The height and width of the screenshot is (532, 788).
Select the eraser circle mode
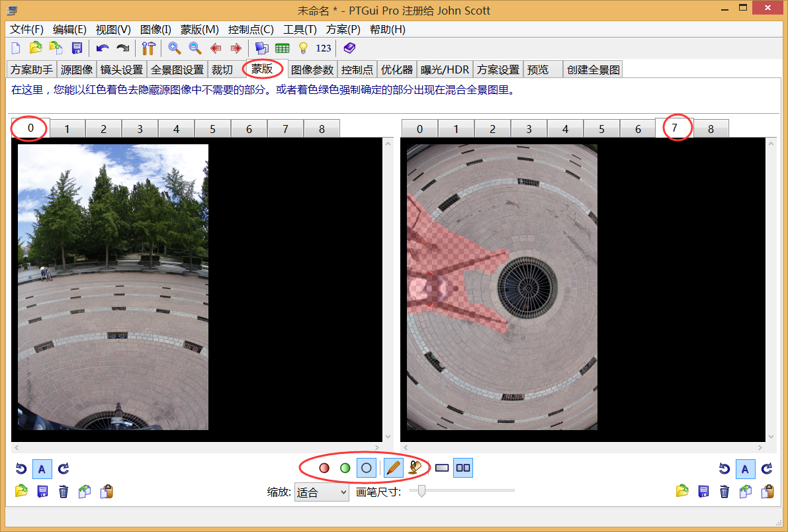tap(367, 468)
